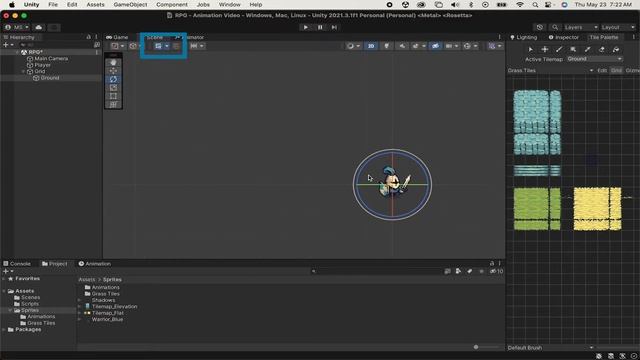The width and height of the screenshot is (640, 360).
Task: Open the undo history button
Action: click(x=540, y=27)
